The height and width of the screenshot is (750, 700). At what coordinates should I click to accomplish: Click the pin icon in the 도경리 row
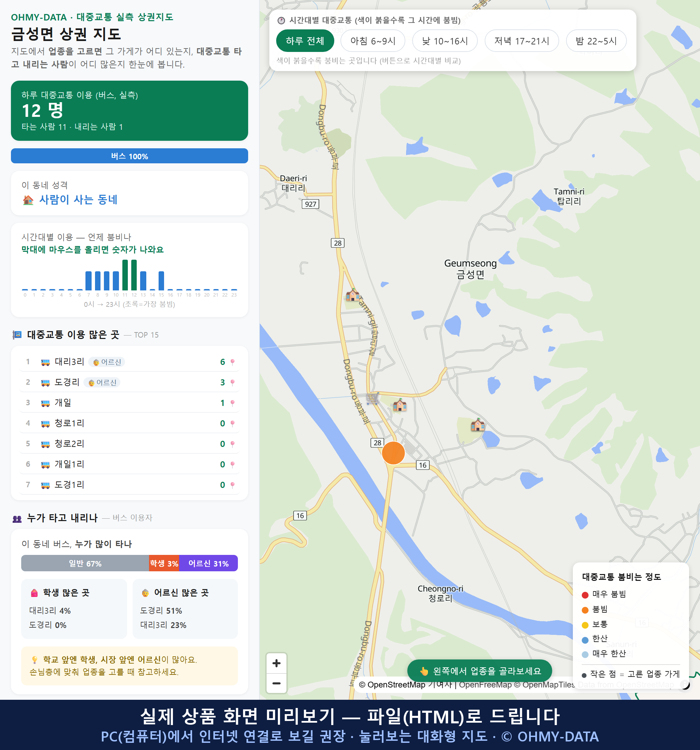point(232,383)
